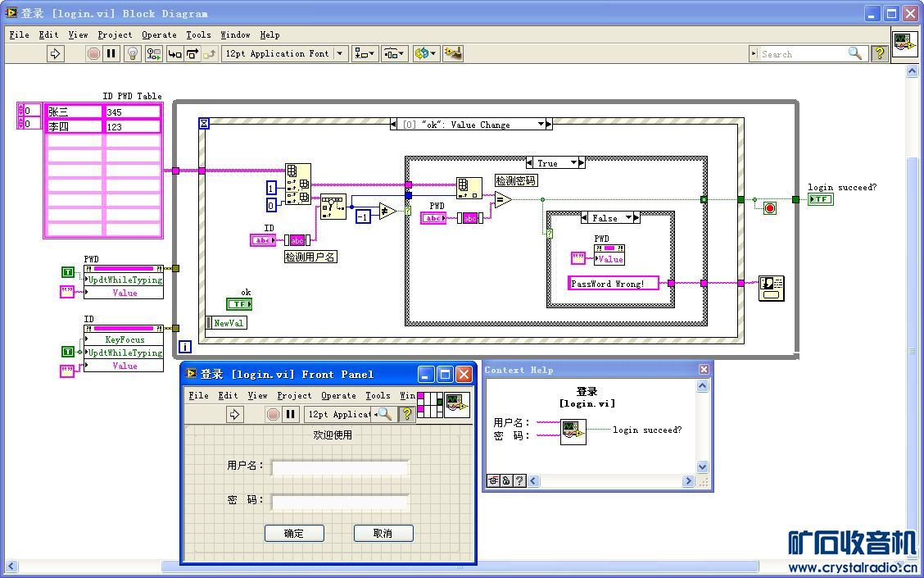The width and height of the screenshot is (924, 578).
Task: Select the One Button Dialog node
Action: [772, 289]
